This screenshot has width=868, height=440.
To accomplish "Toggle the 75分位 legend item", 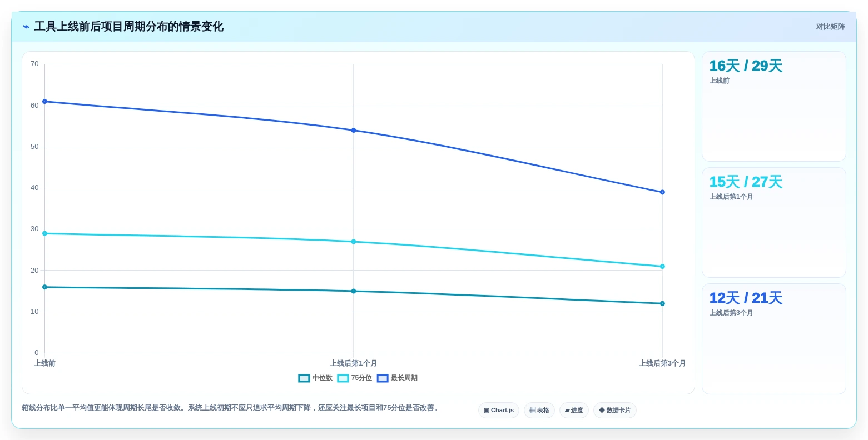I will [355, 378].
